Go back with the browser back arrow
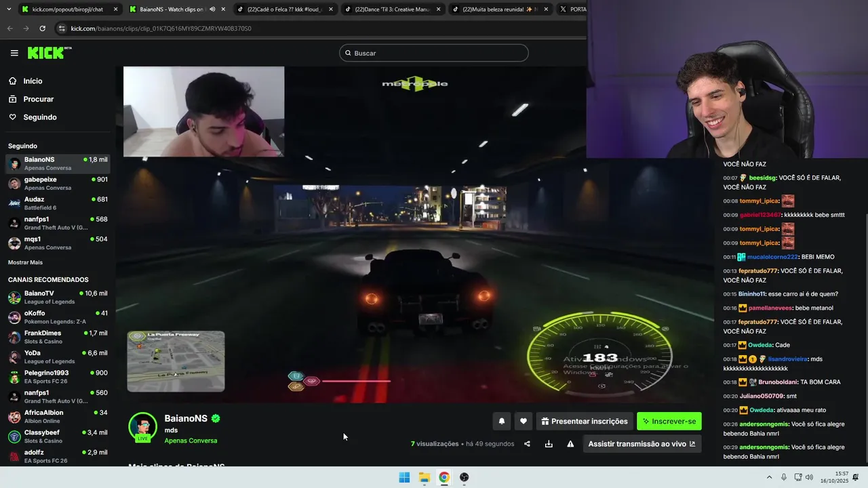The width and height of the screenshot is (868, 488). tap(9, 28)
